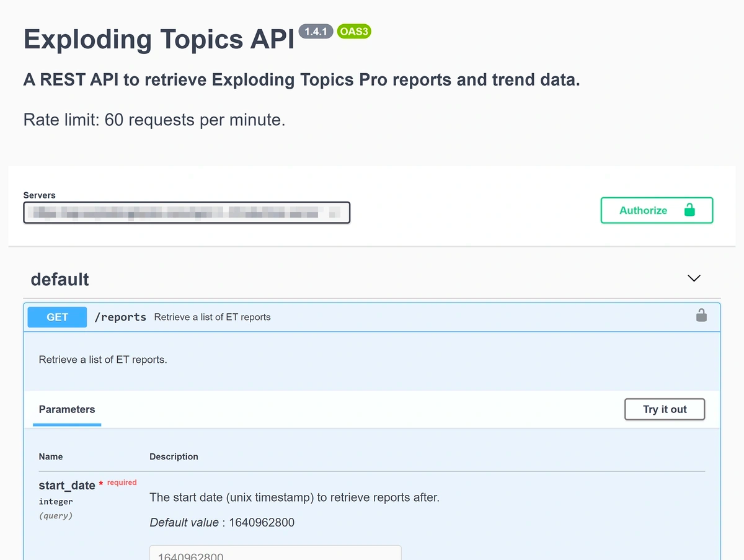Click the /reports endpoint path

120,317
